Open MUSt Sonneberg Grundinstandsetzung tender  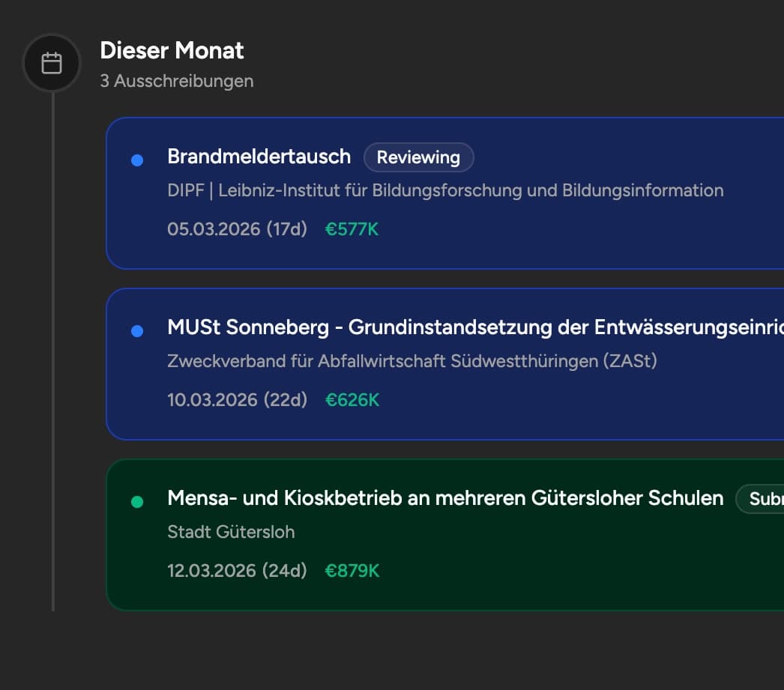click(x=475, y=327)
